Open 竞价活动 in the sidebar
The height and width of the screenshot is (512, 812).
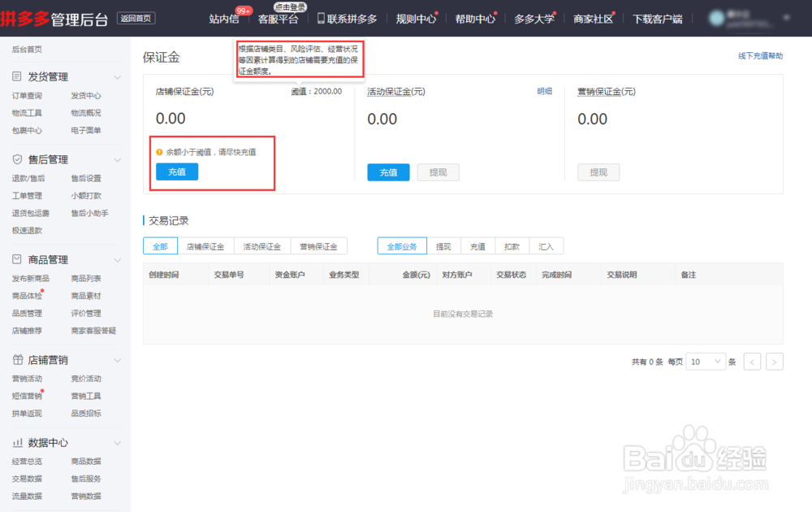click(86, 378)
